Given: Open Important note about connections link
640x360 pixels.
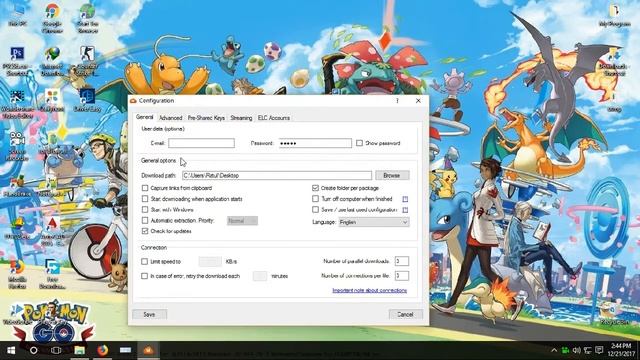Looking at the screenshot, I should click(x=369, y=291).
